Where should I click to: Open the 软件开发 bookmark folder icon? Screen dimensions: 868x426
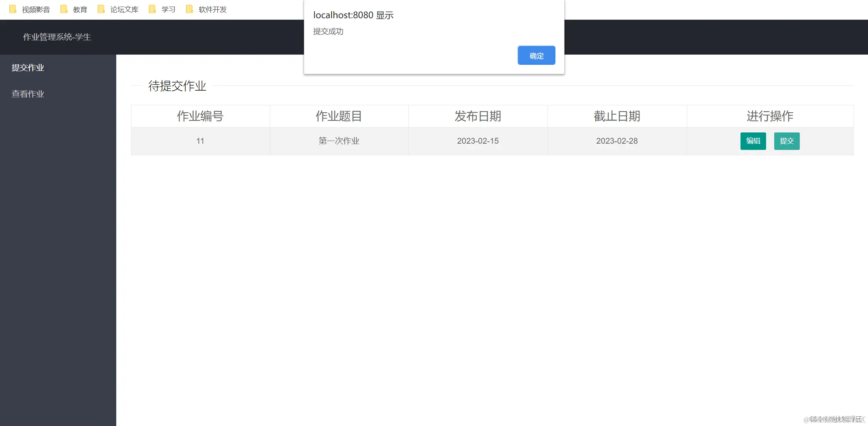coord(189,9)
